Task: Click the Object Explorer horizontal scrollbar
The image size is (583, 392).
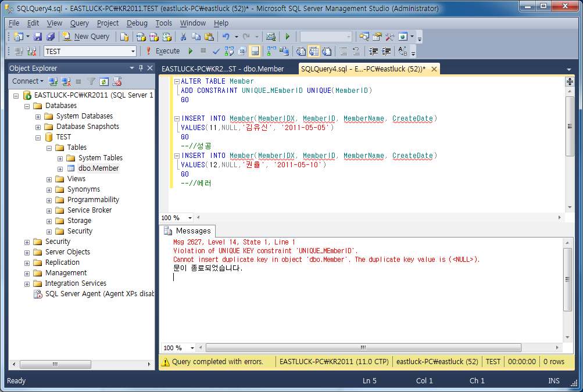Action: click(55, 364)
